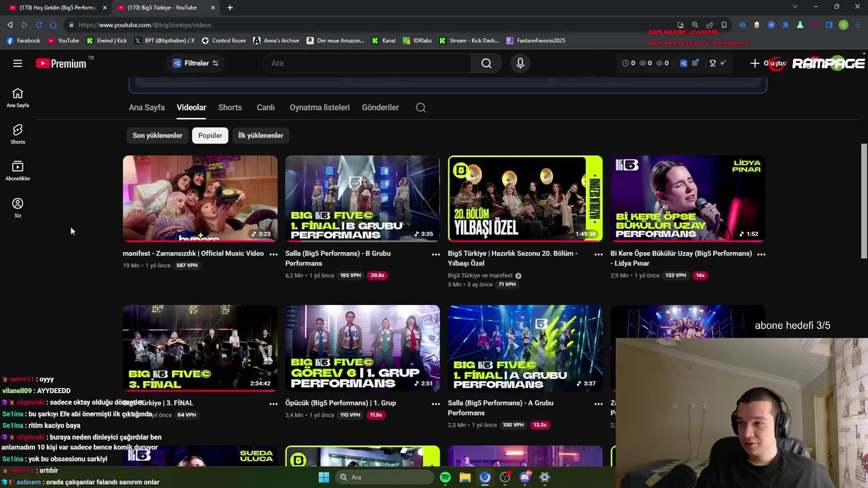Open the Windows Start menu
The image size is (868, 488).
click(x=323, y=477)
